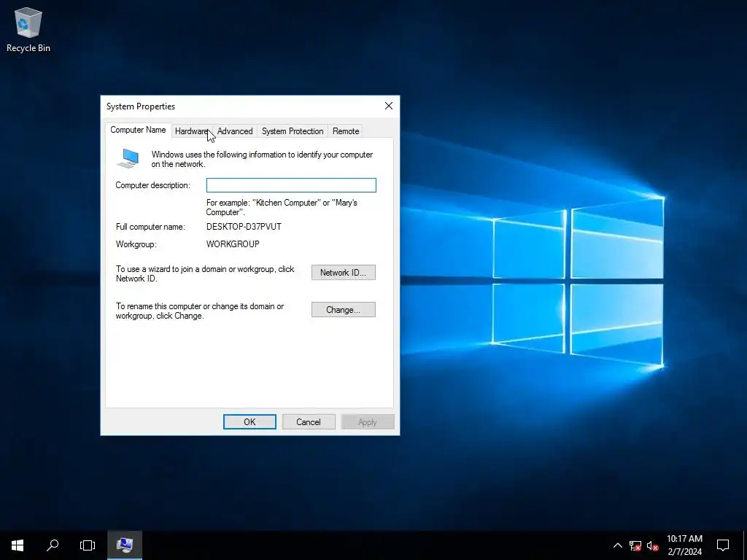Viewport: 747px width, 560px height.
Task: Click the "Computer description:" label
Action: (153, 185)
